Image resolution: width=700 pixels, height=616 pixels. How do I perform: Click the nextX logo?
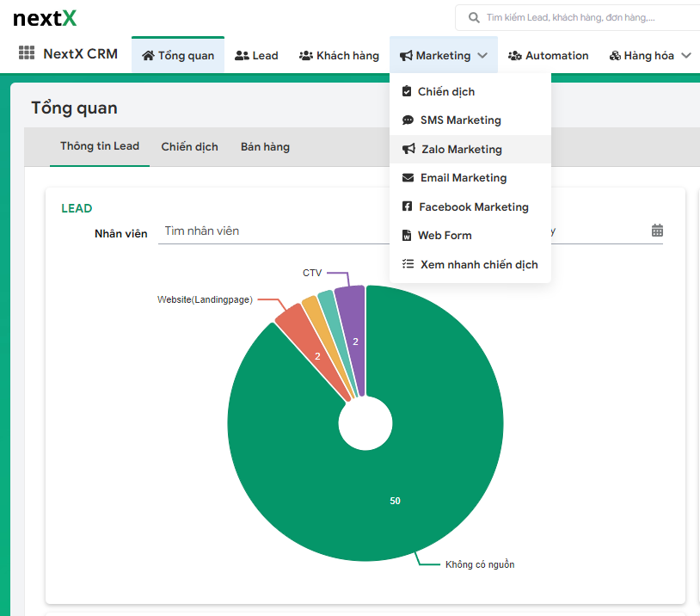tap(44, 17)
